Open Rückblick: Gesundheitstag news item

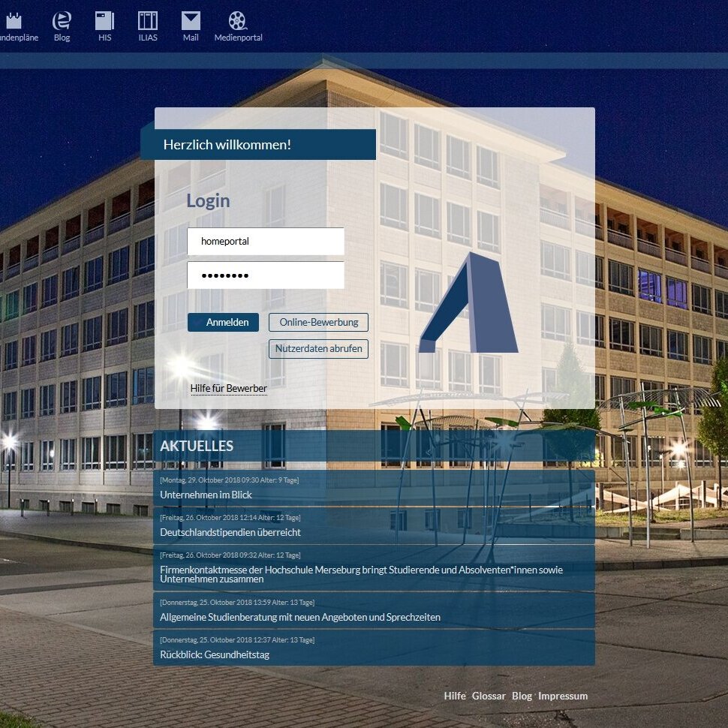click(215, 654)
